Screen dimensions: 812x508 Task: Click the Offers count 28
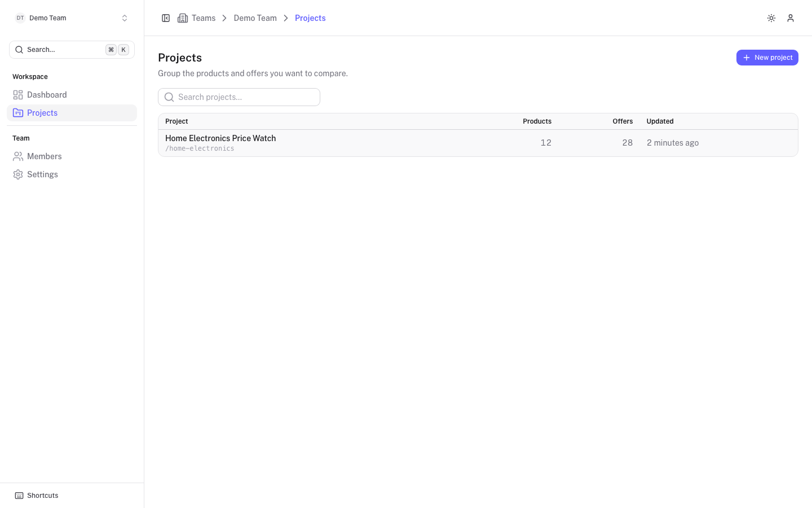[x=628, y=143]
